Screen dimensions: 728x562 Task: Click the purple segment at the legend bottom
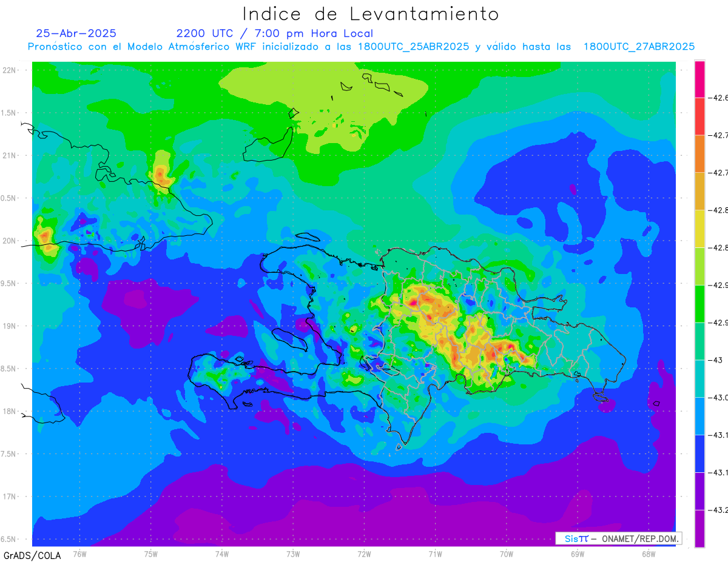point(699,529)
